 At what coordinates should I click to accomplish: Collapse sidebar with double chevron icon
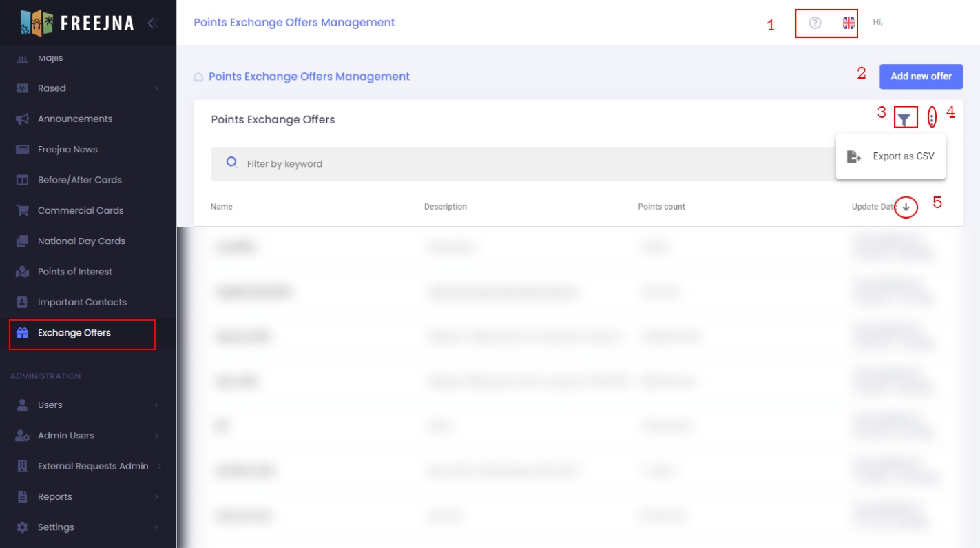click(153, 23)
